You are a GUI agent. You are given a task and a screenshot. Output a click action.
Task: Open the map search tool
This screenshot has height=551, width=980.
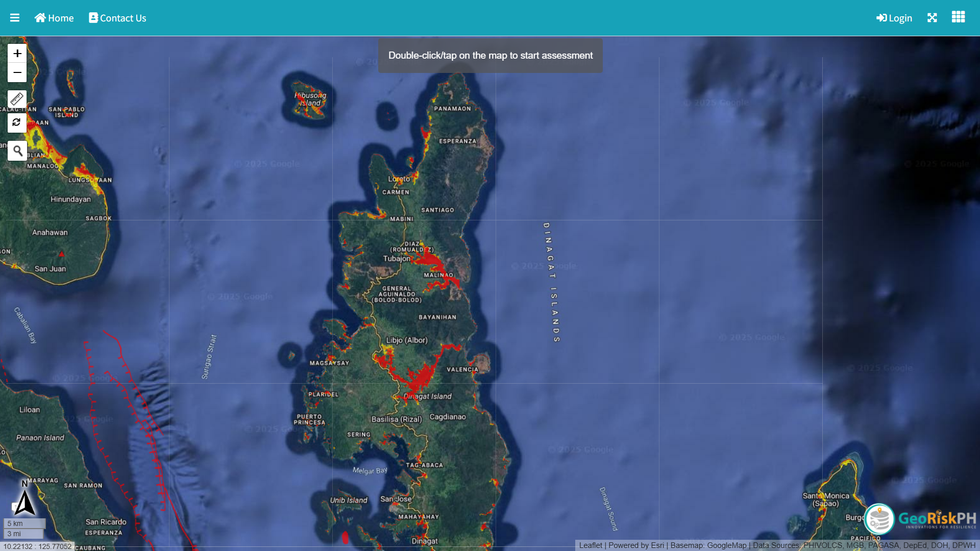click(17, 151)
